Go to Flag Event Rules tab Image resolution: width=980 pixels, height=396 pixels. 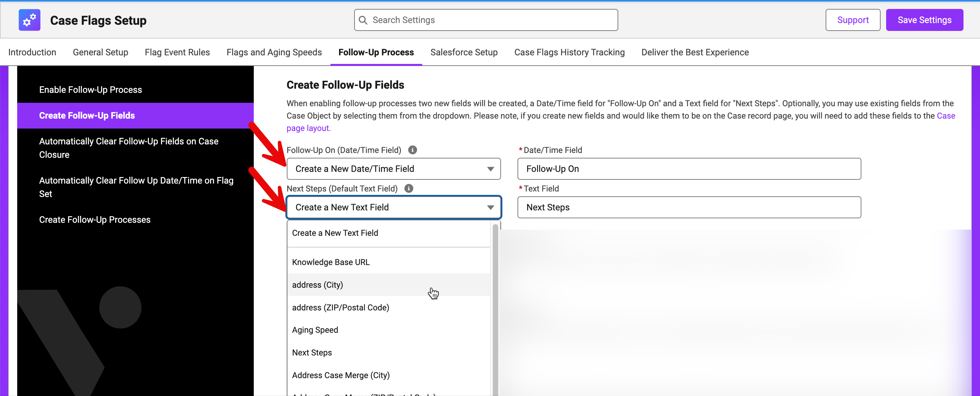click(177, 52)
